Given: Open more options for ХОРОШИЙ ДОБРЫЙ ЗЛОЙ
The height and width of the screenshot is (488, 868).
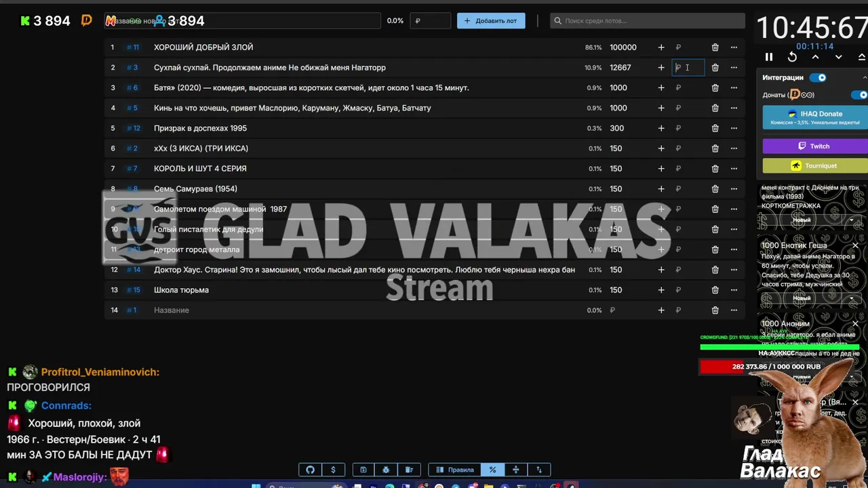Looking at the screenshot, I should click(x=734, y=47).
